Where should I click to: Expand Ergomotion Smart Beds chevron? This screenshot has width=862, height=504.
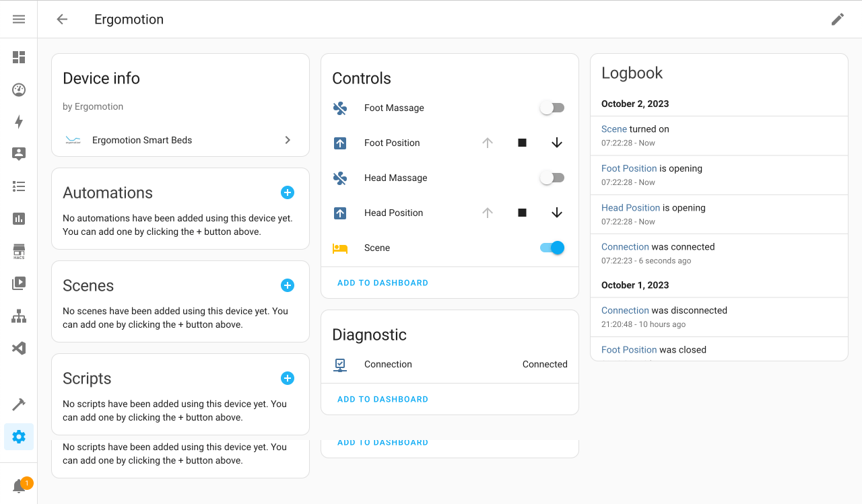point(288,140)
